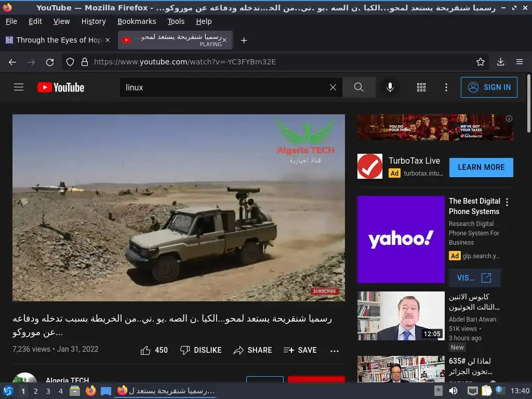Open the system start menu
The image size is (532, 399).
point(8,391)
